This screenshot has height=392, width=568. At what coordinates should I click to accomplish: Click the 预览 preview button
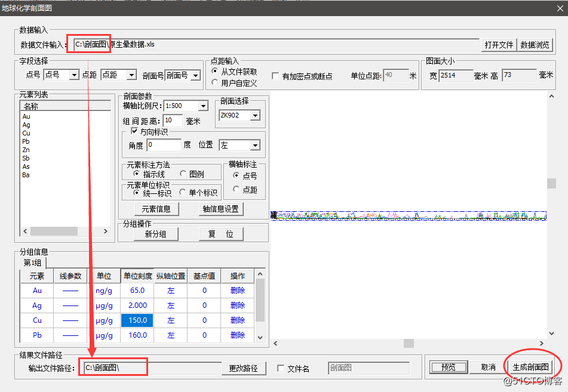[449, 367]
